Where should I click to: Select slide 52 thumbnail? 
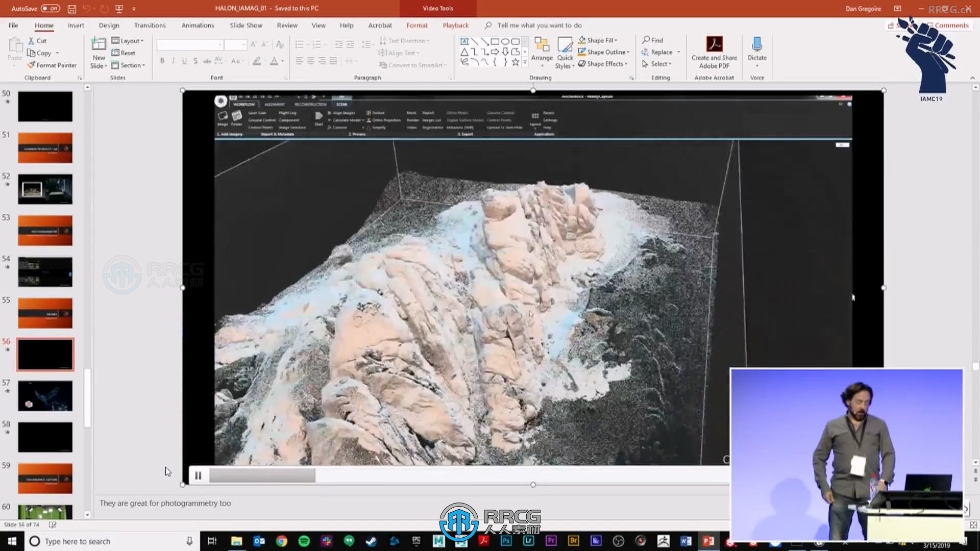[x=45, y=189]
